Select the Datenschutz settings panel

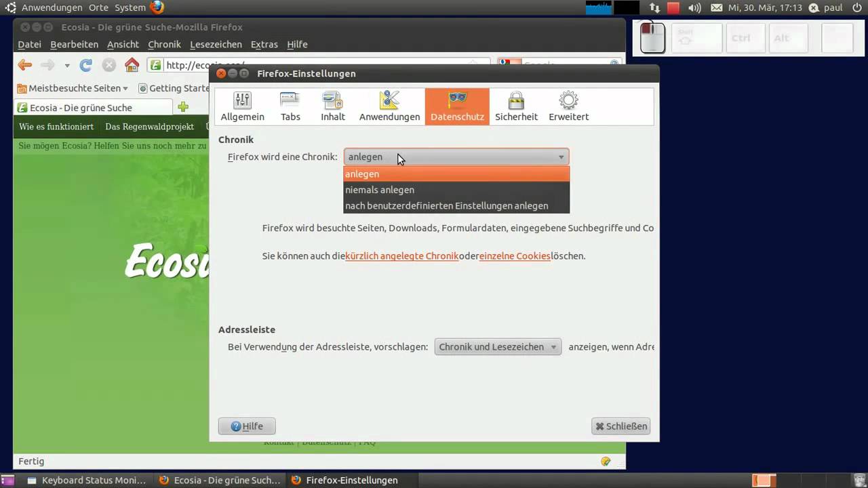coord(457,106)
